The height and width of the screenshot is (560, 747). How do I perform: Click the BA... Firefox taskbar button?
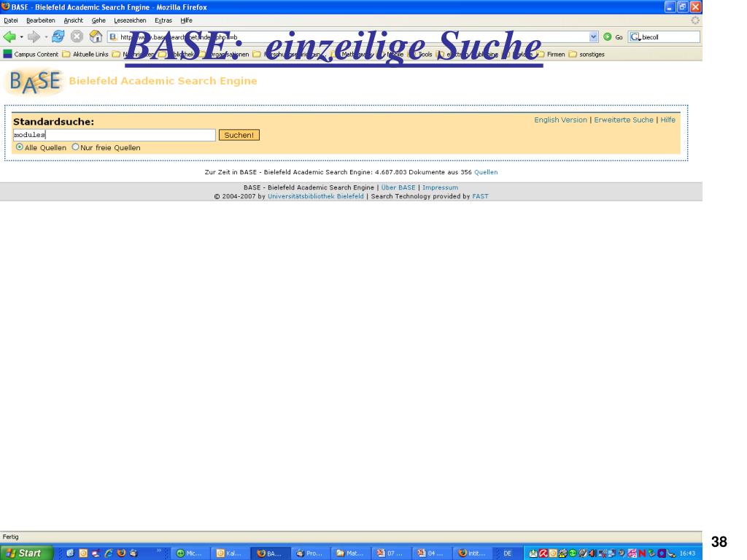click(270, 553)
